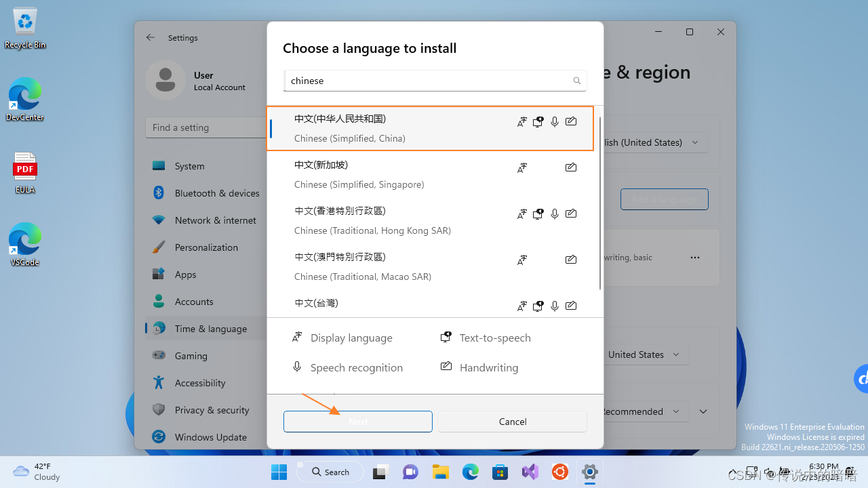Select Chinese (Simplified, Singapore) language
Image resolution: width=868 pixels, height=488 pixels.
click(431, 174)
